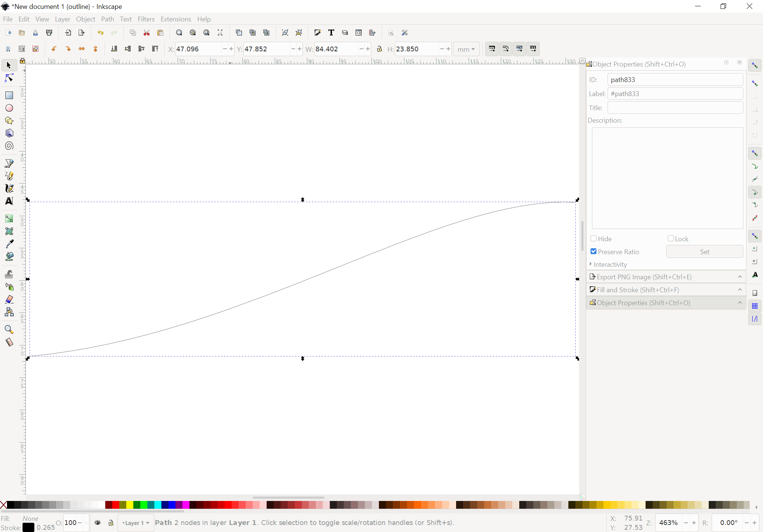This screenshot has height=532, width=763.
Task: Click the black Stroke color indicator
Action: pos(28,528)
